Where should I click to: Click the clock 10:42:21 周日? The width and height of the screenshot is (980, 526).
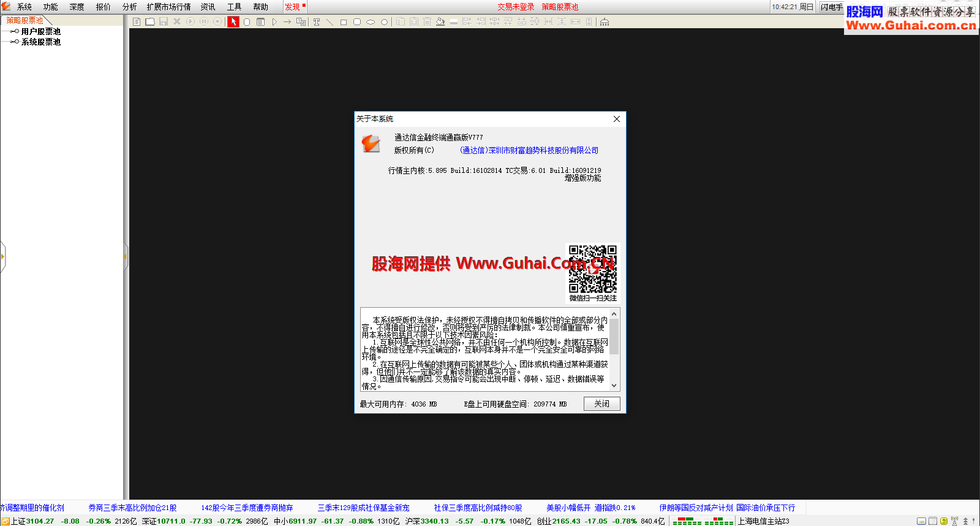coord(793,7)
